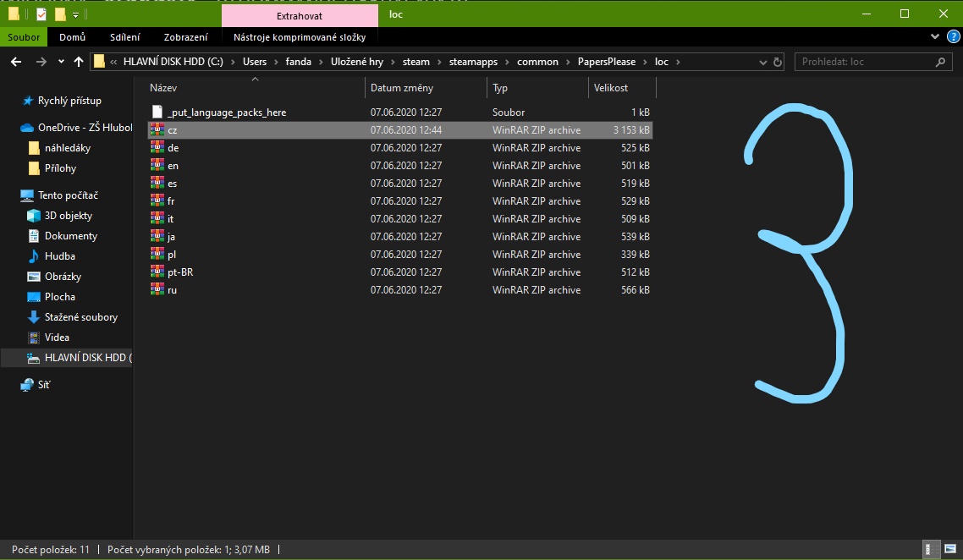Open Nástroje komprimované složky tab

pyautogui.click(x=300, y=37)
